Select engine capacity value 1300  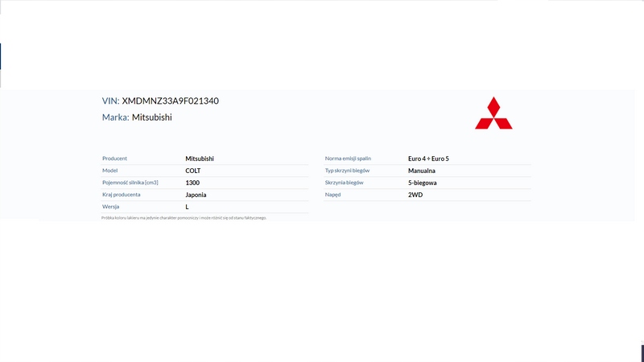tap(192, 183)
